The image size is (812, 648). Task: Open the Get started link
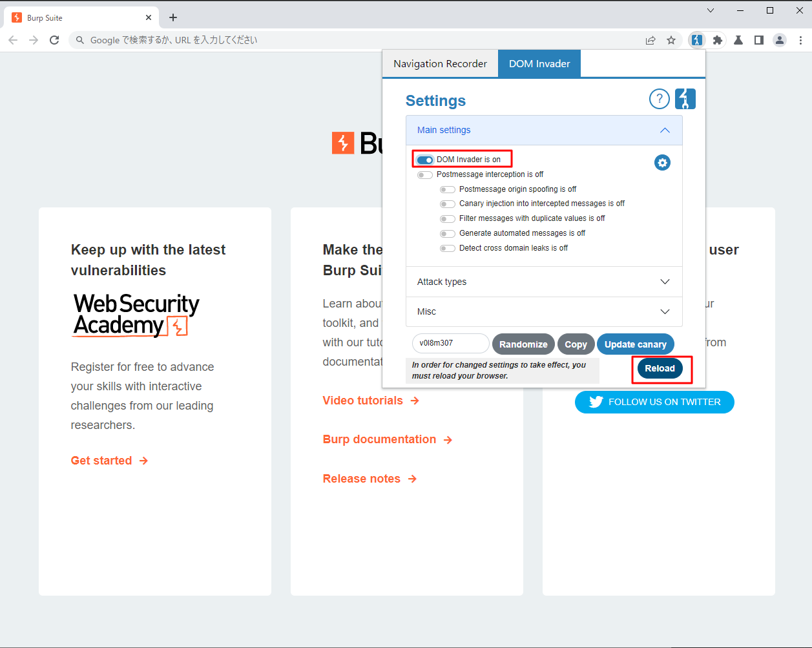point(110,461)
